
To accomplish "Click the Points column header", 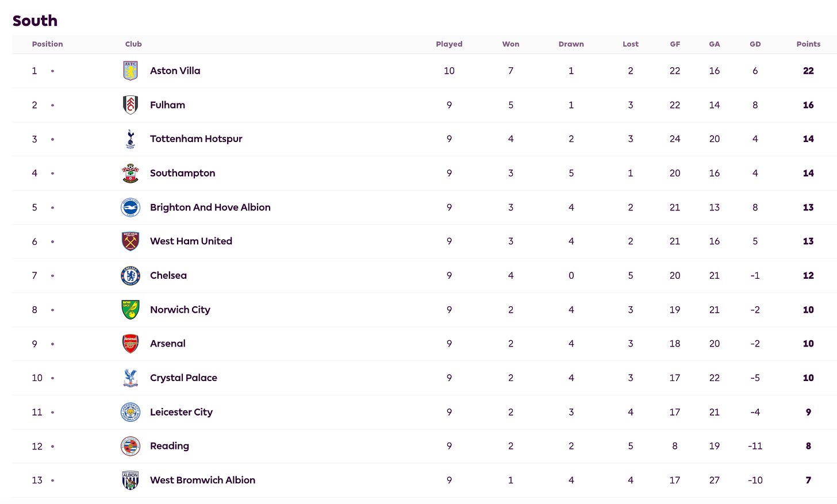I will (808, 44).
